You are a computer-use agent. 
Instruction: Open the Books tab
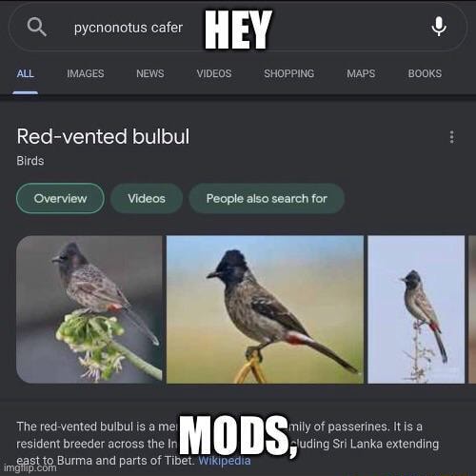tap(425, 73)
